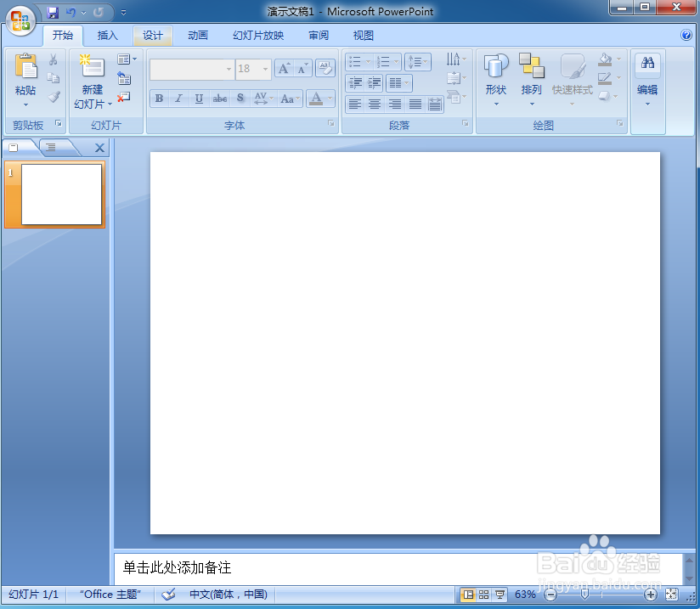Open the Shapes gallery

[495, 81]
